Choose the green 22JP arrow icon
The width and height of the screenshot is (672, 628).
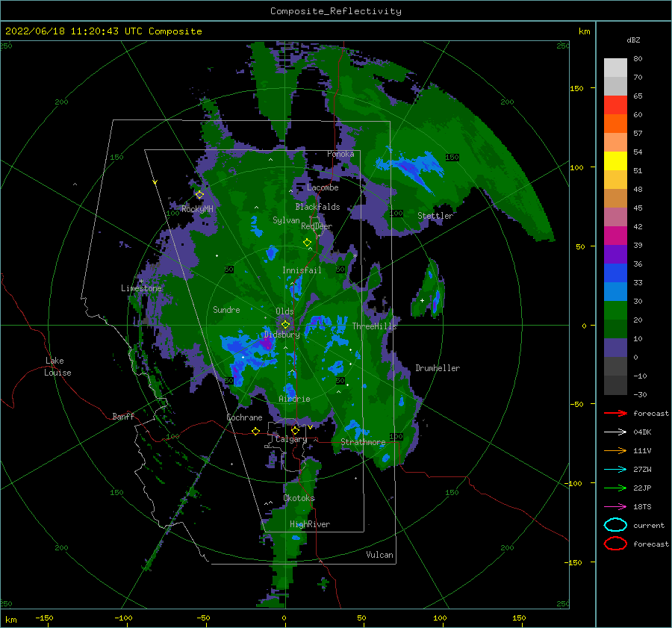(x=615, y=488)
